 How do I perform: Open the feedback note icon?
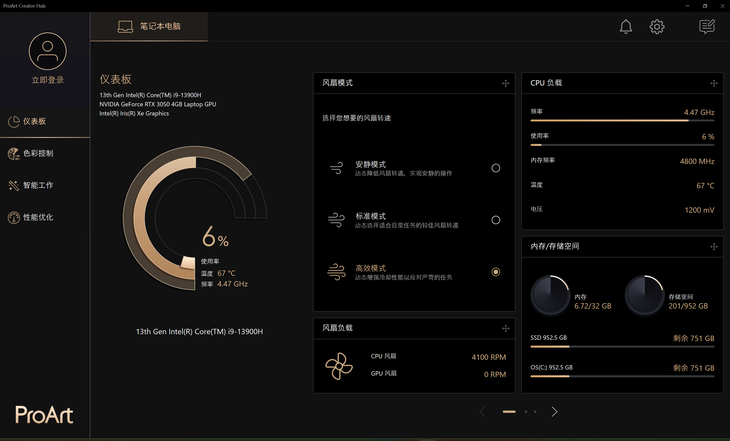(x=707, y=27)
